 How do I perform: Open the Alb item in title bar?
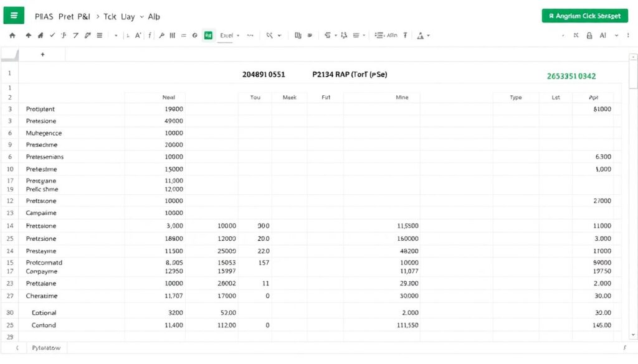153,17
